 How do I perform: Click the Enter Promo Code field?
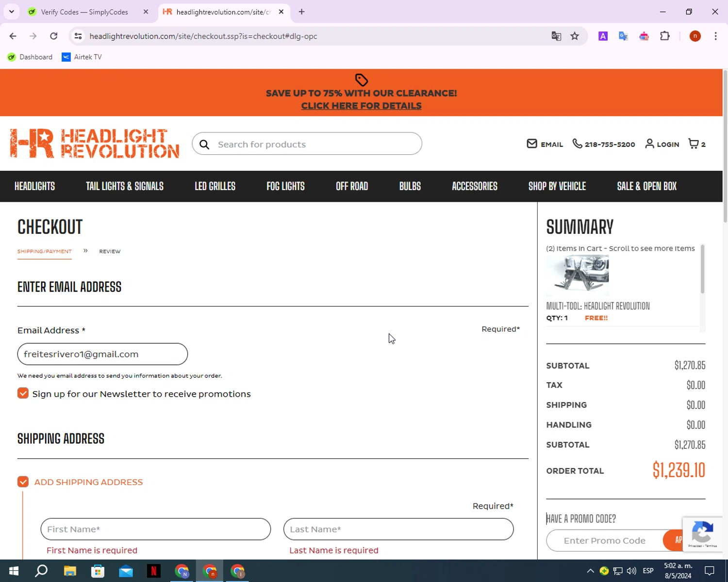(605, 540)
